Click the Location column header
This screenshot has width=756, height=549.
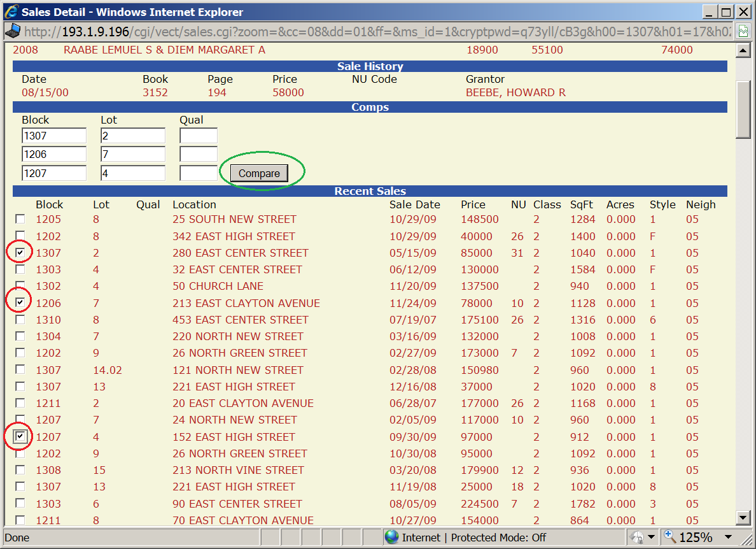pyautogui.click(x=194, y=204)
